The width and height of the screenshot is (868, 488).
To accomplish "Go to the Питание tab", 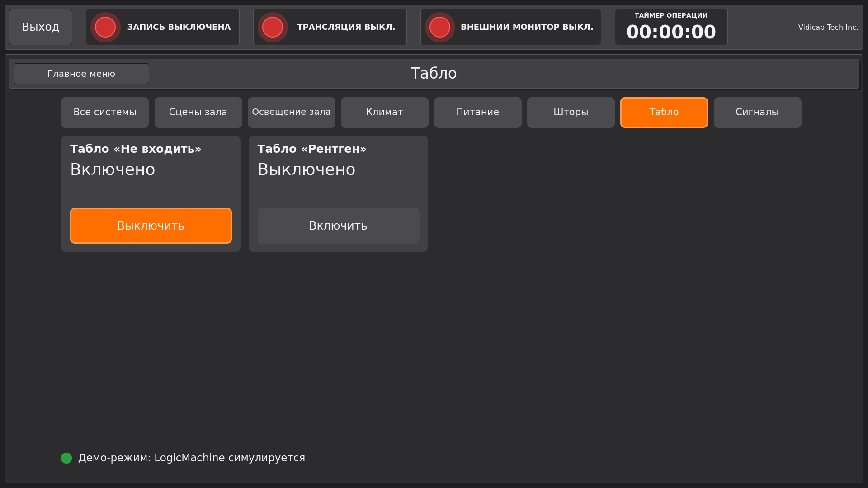I will 477,112.
